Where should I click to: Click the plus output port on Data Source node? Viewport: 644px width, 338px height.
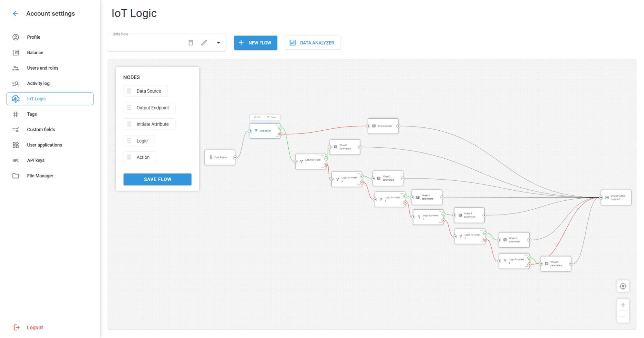[235, 157]
